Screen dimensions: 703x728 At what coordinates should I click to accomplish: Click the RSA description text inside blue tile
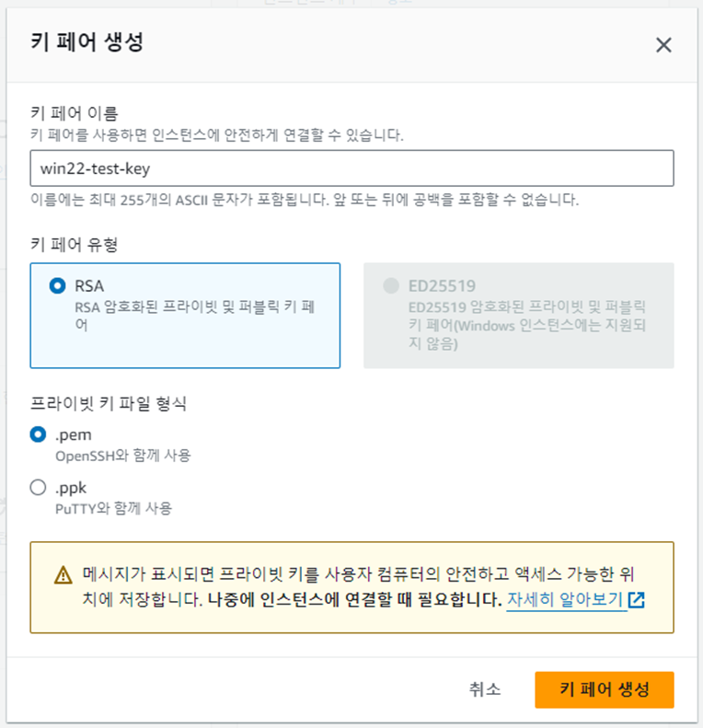pos(195,316)
